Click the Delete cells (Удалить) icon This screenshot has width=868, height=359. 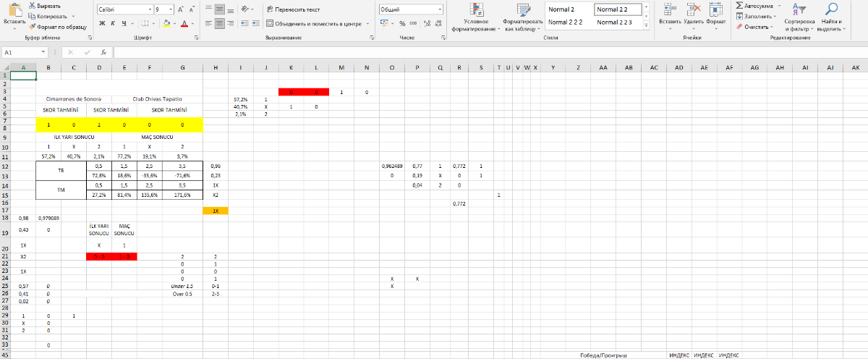(x=694, y=9)
